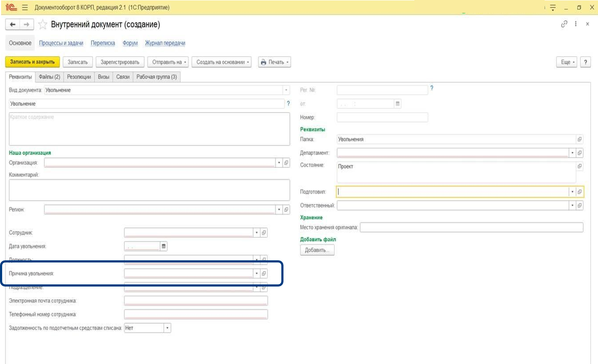
Task: Open calendar for Дата увольнения field
Action: [164, 246]
